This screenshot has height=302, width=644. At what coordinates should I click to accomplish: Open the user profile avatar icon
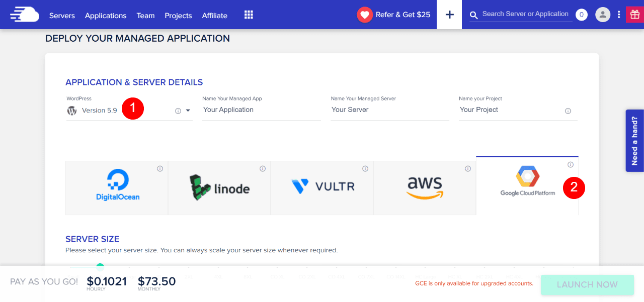603,15
